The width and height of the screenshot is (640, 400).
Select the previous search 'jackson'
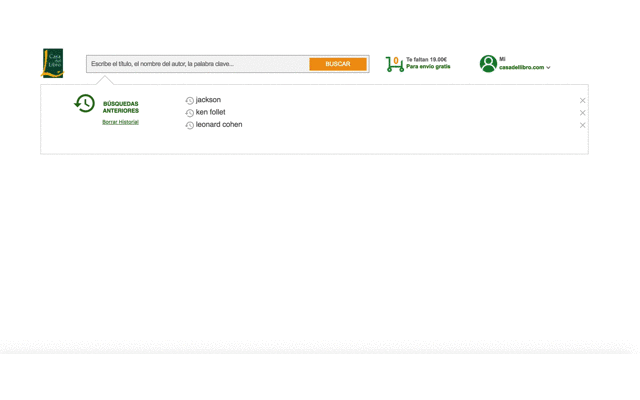pos(208,100)
